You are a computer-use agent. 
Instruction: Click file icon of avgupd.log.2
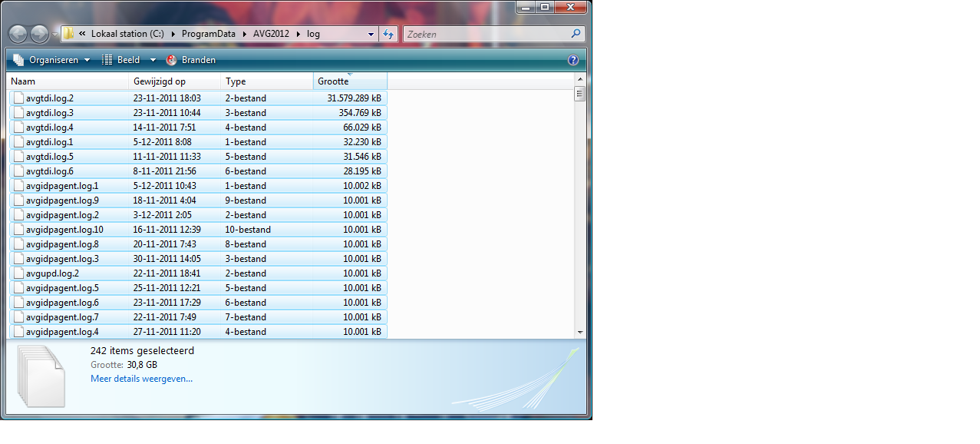(x=18, y=273)
